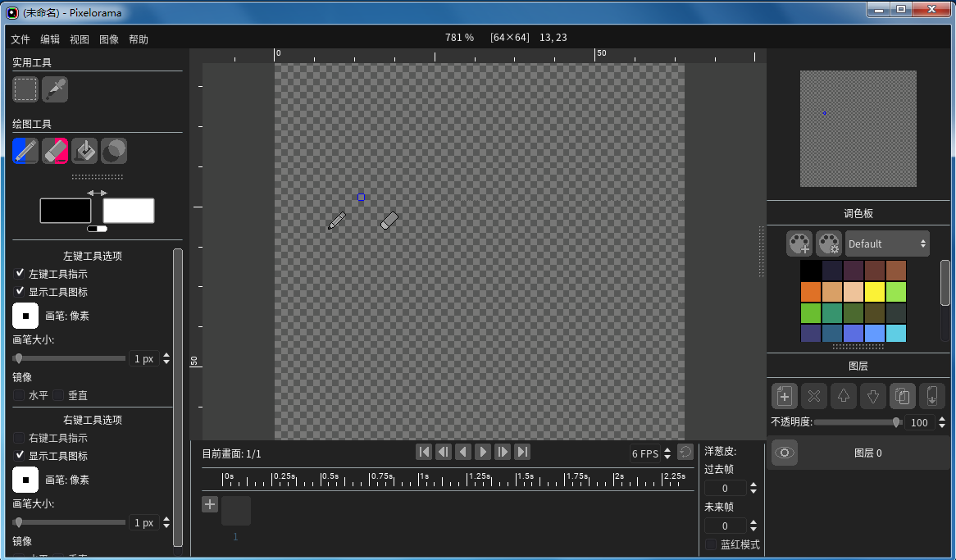956x560 pixels.
Task: Click edit palette gear icon
Action: (x=829, y=244)
